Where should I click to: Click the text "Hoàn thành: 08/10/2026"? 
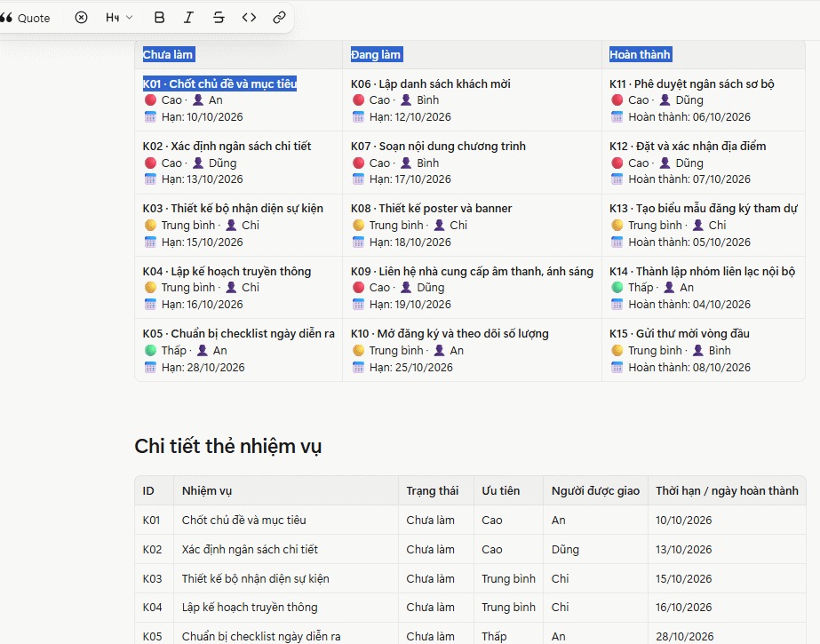tap(689, 368)
